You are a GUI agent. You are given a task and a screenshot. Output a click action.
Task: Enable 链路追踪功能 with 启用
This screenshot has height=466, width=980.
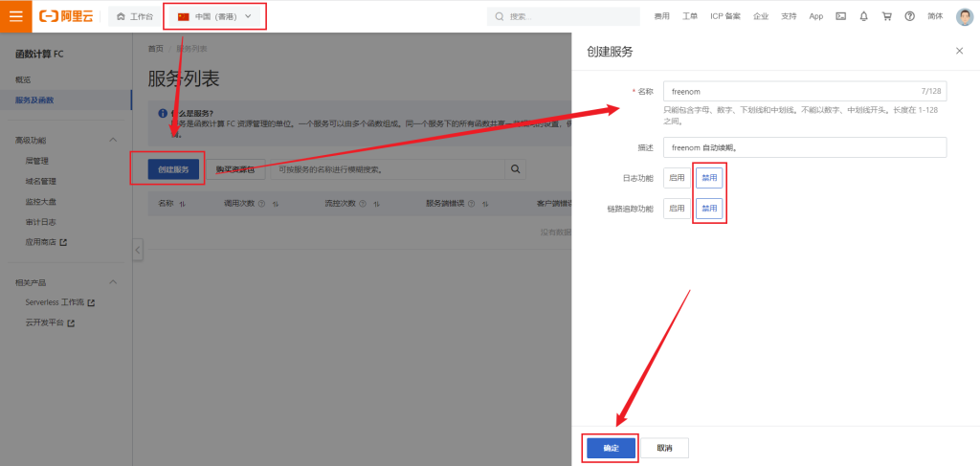click(x=677, y=209)
